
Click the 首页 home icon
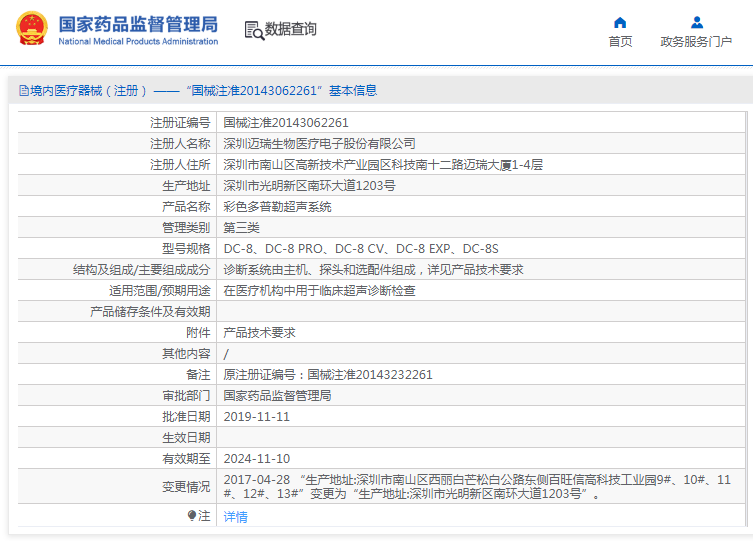coord(620,23)
